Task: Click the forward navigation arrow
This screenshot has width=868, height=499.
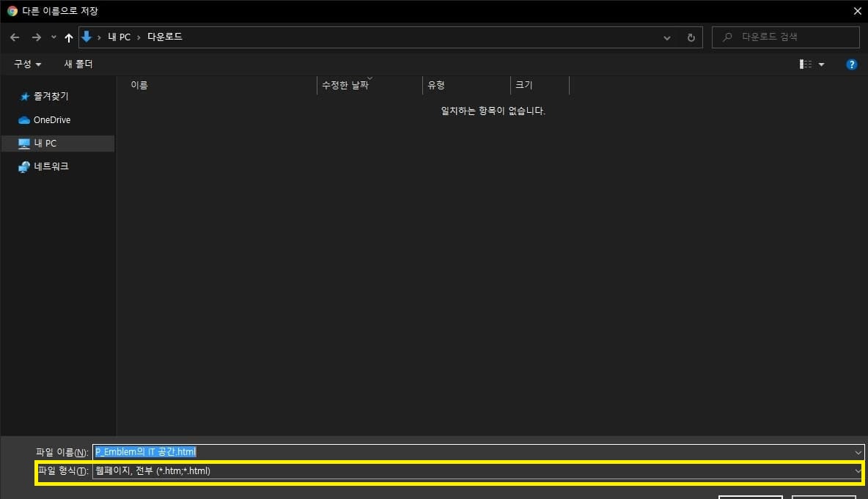Action: (35, 37)
